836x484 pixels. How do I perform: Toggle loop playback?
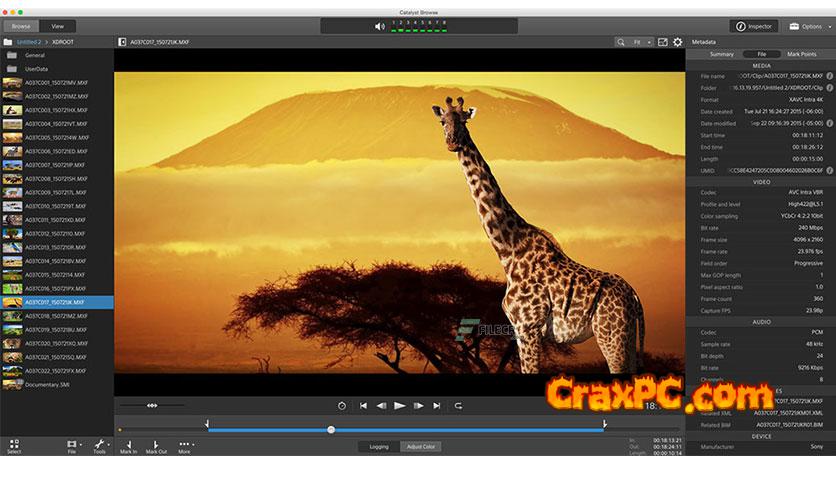click(458, 405)
